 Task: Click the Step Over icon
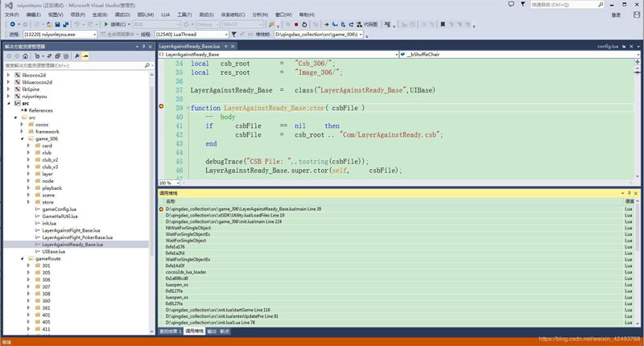(x=344, y=25)
